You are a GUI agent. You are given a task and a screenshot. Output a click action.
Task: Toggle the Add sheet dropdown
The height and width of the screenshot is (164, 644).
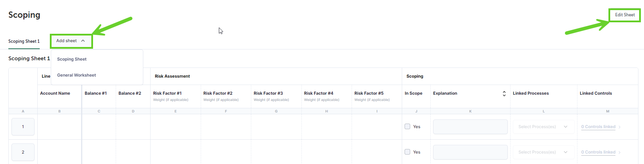click(x=71, y=41)
